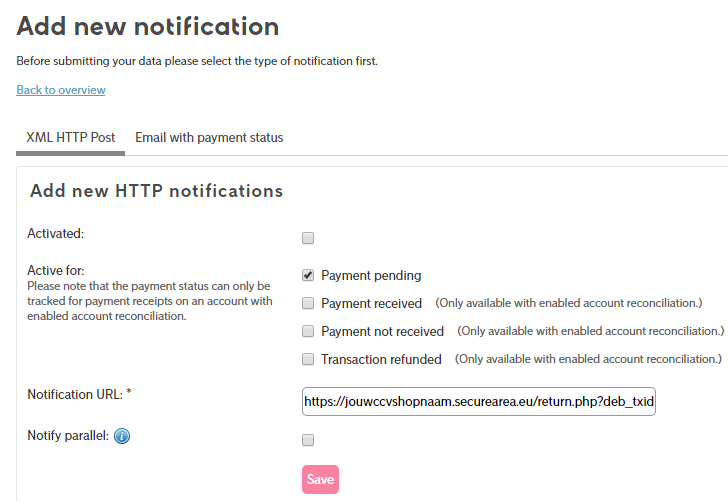728x501 pixels.
Task: Uncheck the Payment pending checkbox
Action: [308, 275]
